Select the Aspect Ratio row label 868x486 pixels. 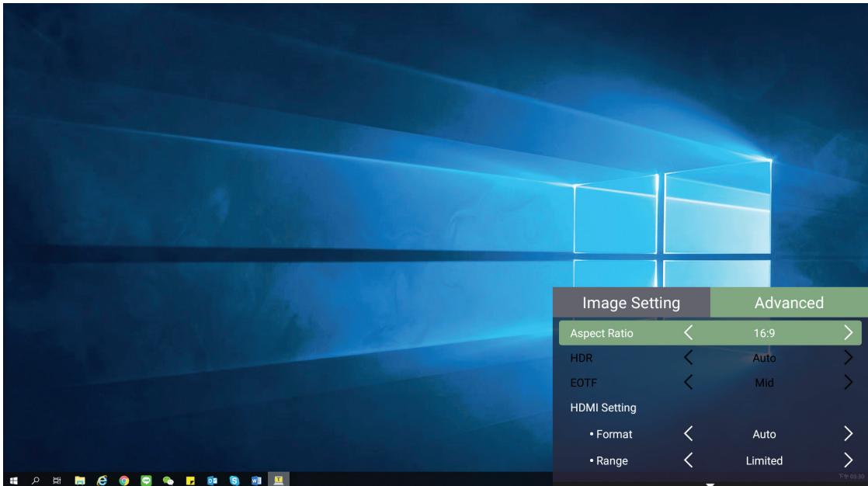click(601, 333)
